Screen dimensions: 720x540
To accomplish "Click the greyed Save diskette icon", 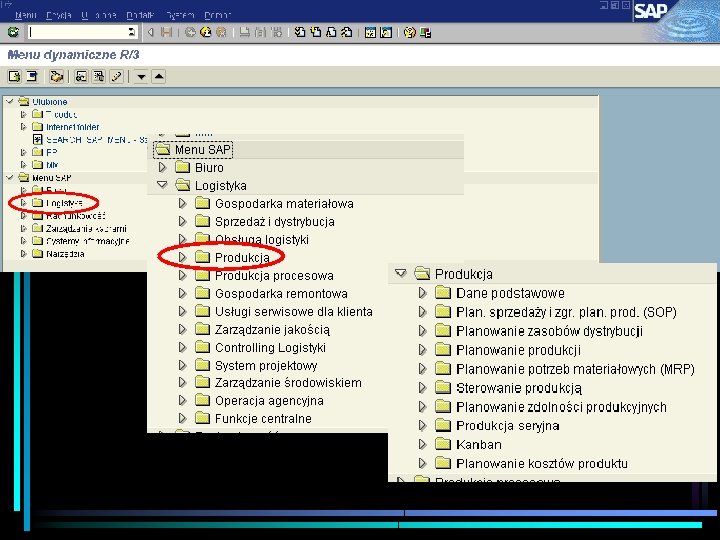I will (x=166, y=32).
